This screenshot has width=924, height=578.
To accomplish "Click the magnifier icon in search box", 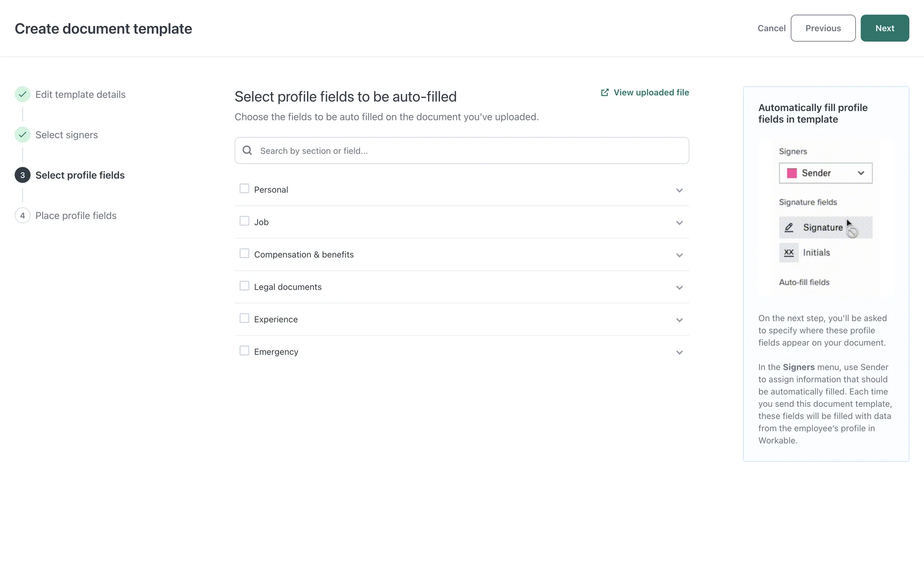I will [247, 150].
